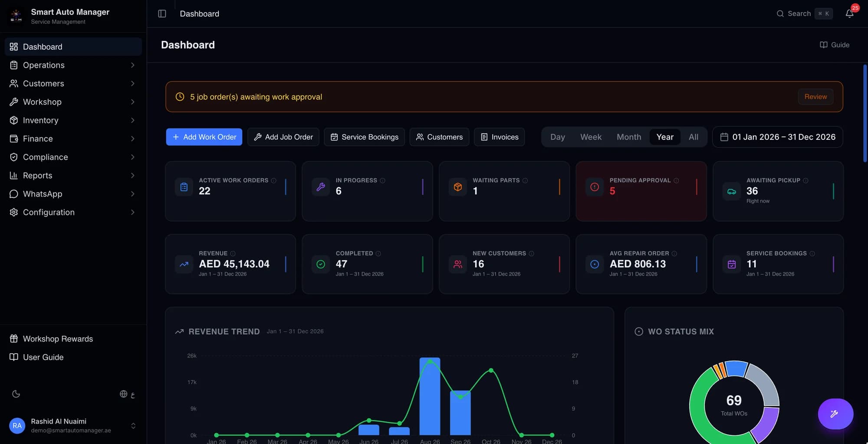Expand the Operations menu chevron
This screenshot has width=868, height=444.
click(132, 65)
